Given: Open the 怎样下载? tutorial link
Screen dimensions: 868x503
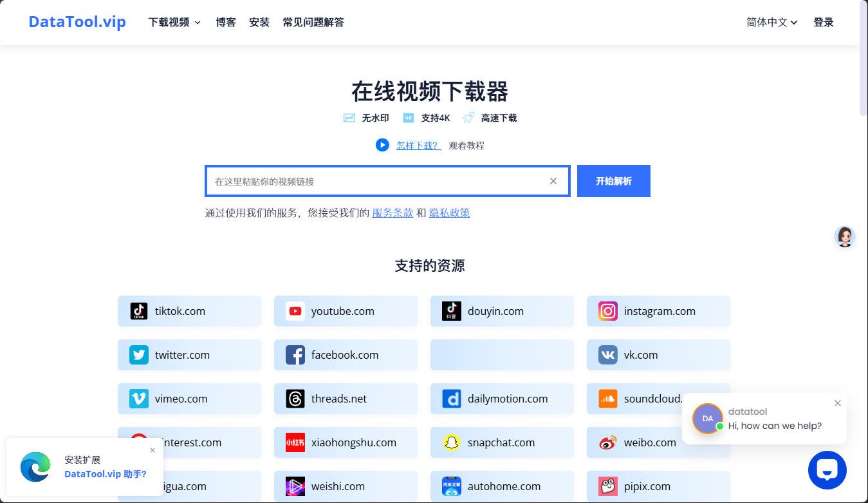Looking at the screenshot, I should coord(419,146).
